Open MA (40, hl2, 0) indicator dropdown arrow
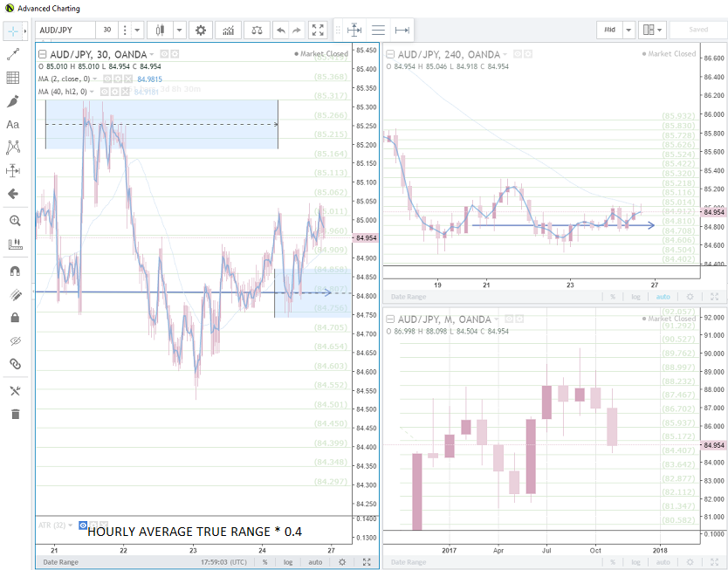Image resolution: width=728 pixels, height=570 pixels. 92,92
